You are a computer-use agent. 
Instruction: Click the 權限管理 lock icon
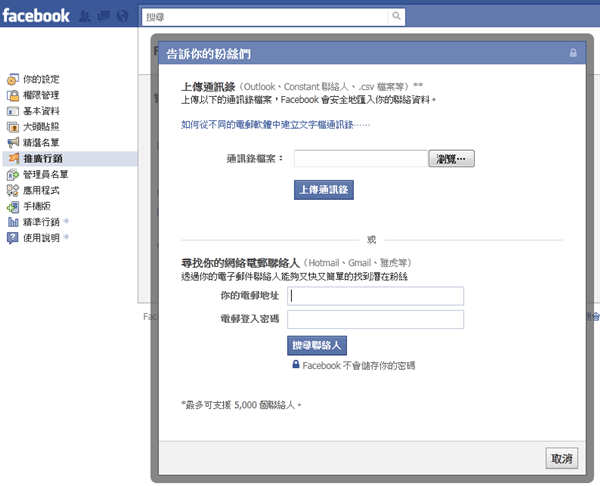coord(13,95)
